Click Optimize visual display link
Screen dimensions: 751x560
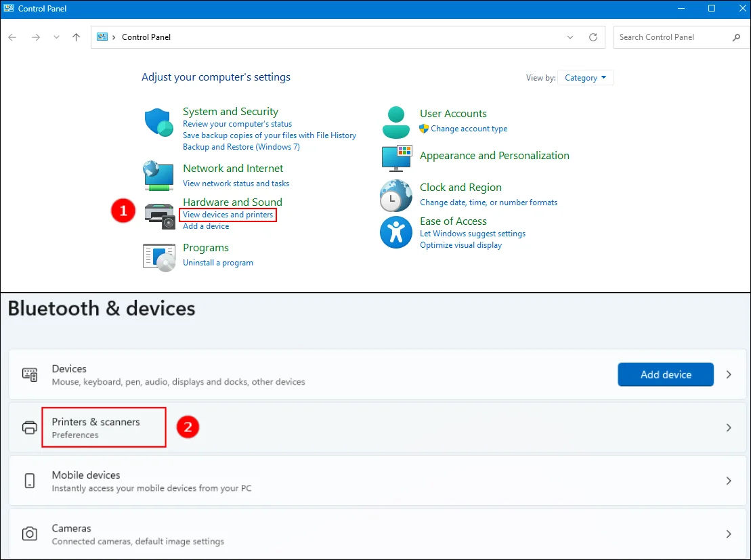click(460, 245)
